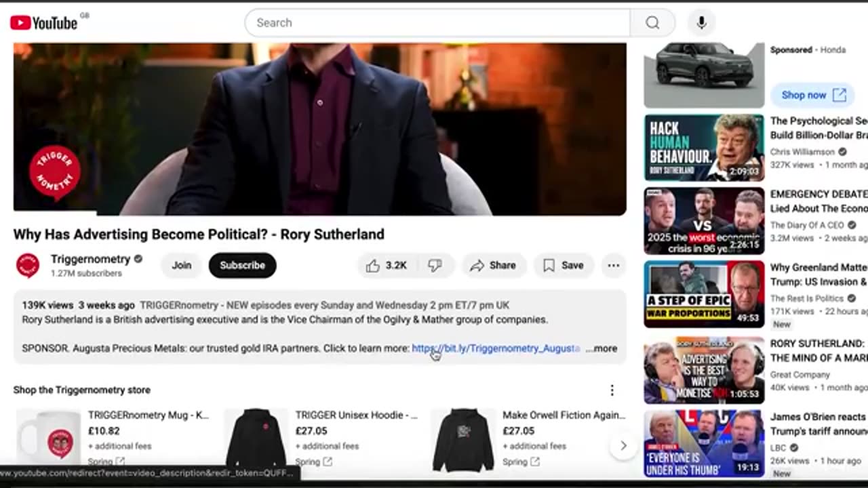Screen dimensions: 868x488
Task: Join the Triggernometry channel membership
Action: pos(181,266)
